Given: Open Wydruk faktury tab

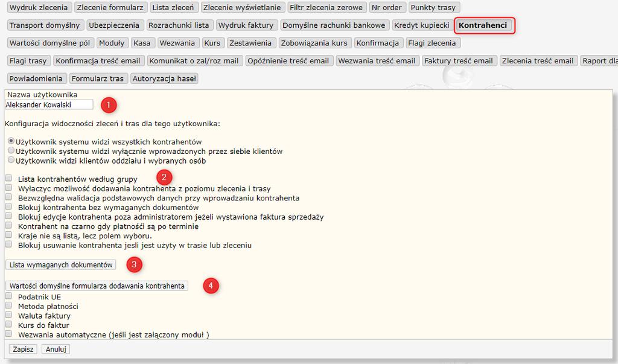Looking at the screenshot, I should (x=246, y=25).
